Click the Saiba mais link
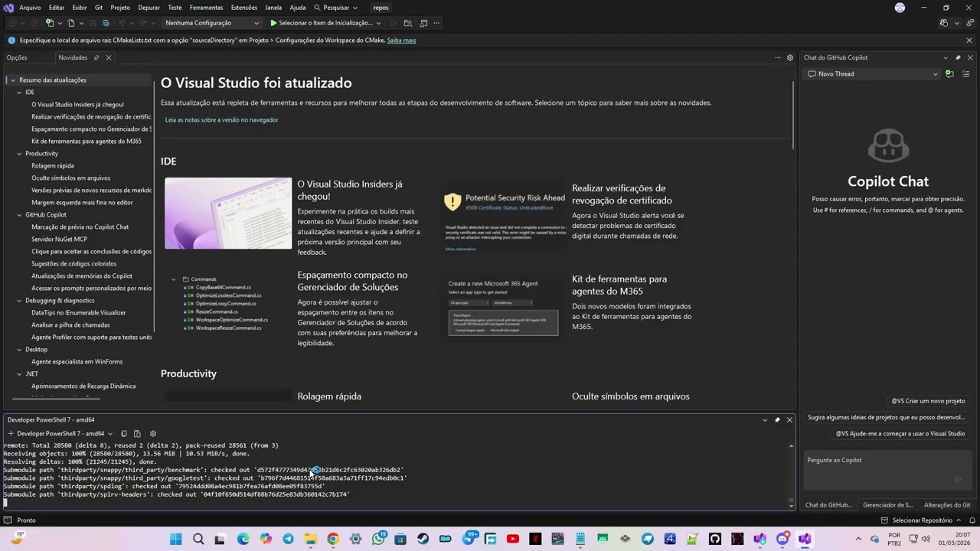 (401, 40)
